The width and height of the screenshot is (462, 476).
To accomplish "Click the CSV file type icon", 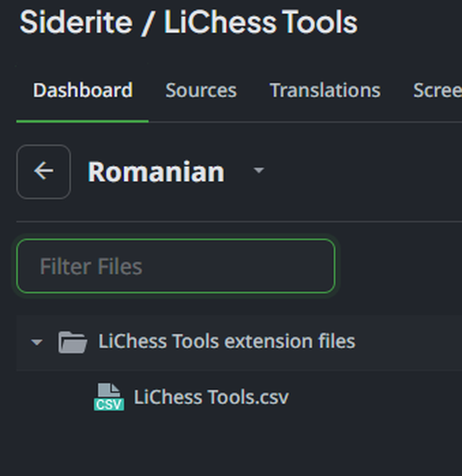I will pos(109,397).
